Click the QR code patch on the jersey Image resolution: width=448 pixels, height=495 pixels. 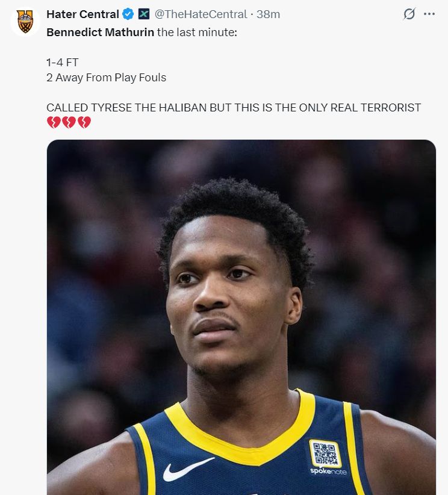[x=326, y=453]
